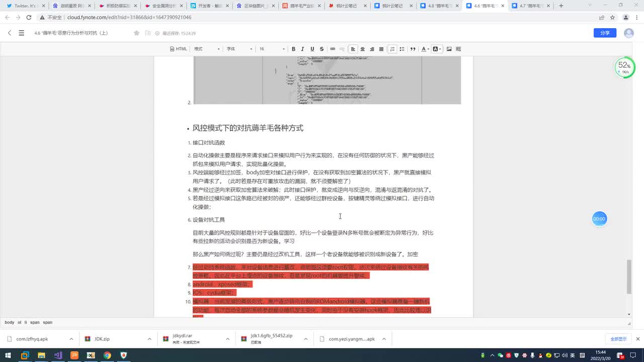Screen dimensions: 644x362
Task: Open the 字体 font dropdown
Action: point(239,49)
